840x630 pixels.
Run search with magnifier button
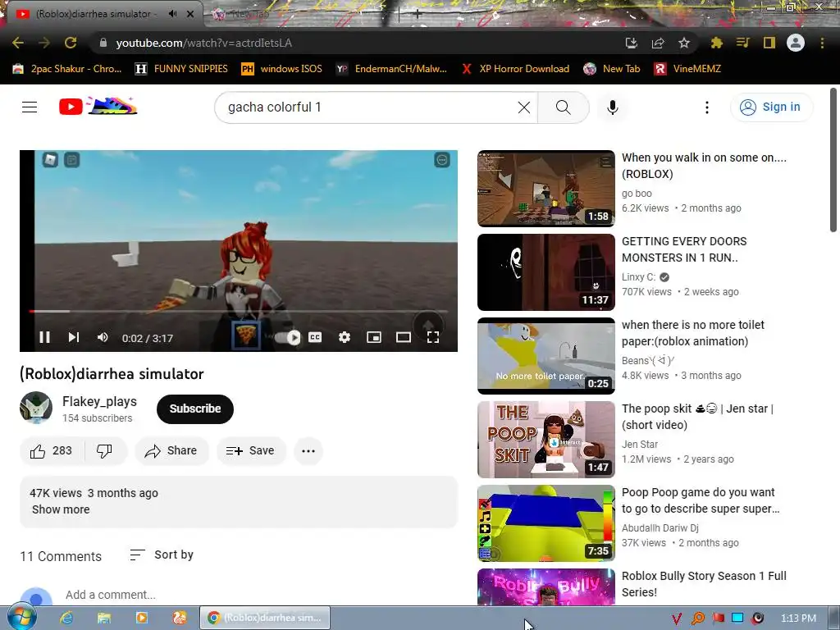[563, 107]
